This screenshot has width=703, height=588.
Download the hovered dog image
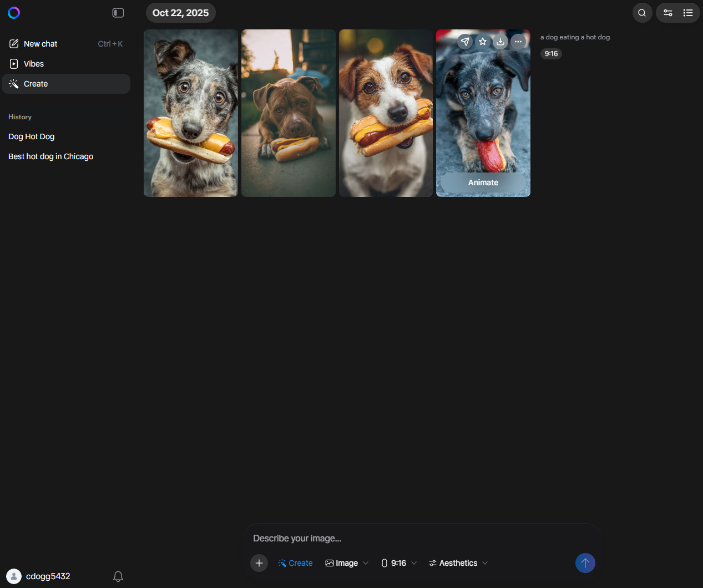500,42
